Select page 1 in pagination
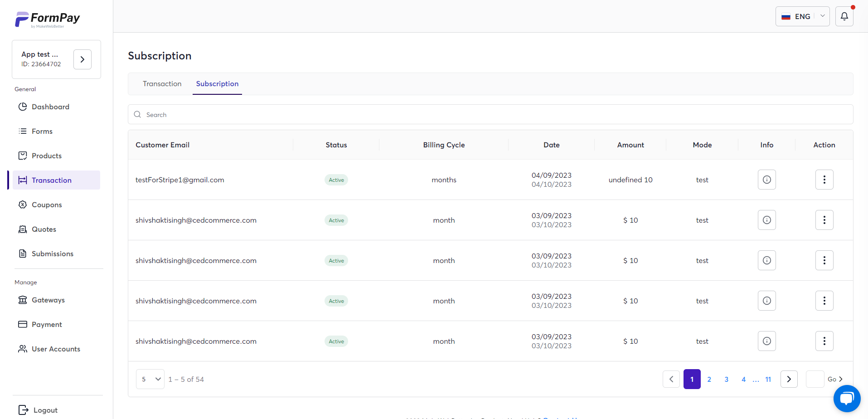This screenshot has width=868, height=419. [692, 379]
